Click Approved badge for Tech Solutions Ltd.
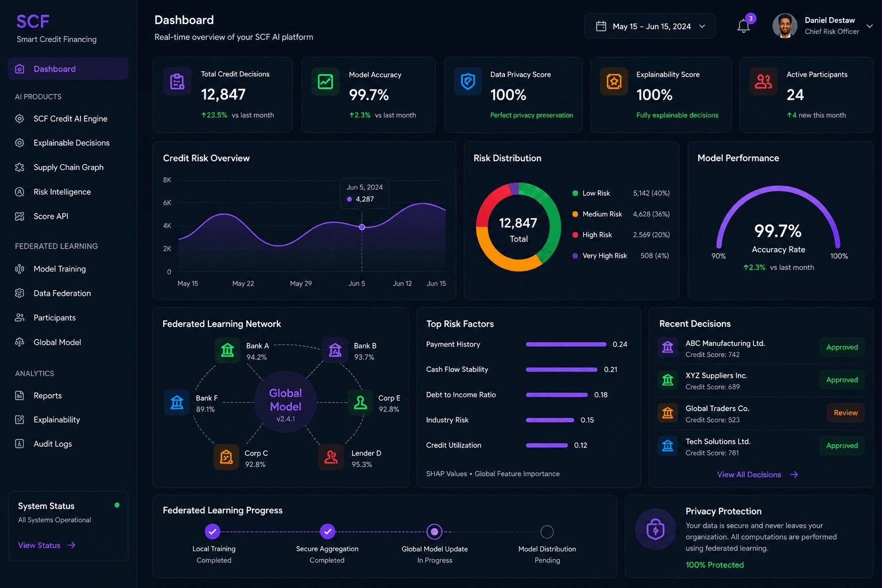This screenshot has height=588, width=882. pos(842,446)
